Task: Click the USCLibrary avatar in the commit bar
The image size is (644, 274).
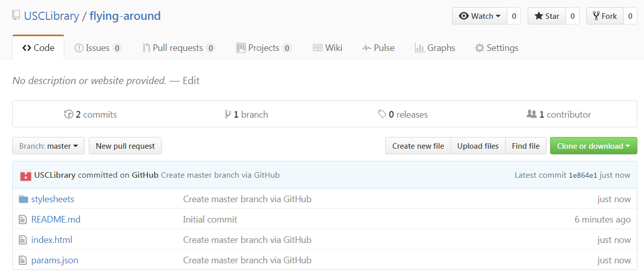Action: 25,175
